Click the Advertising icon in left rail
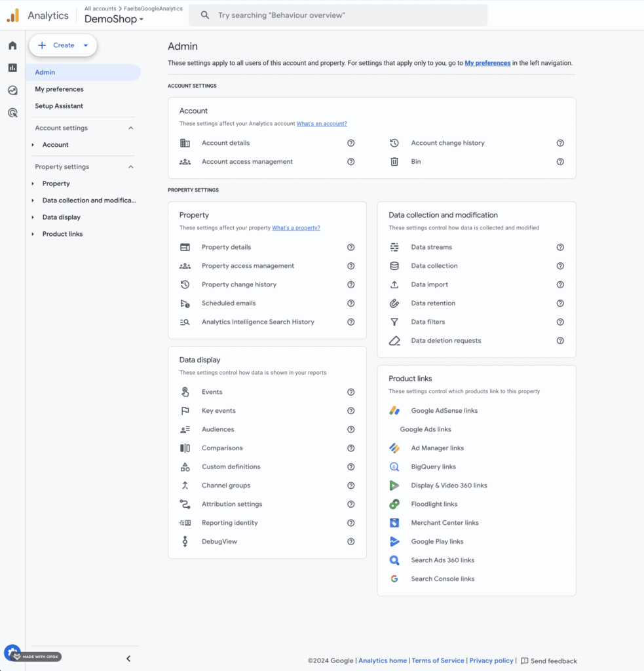 12,112
